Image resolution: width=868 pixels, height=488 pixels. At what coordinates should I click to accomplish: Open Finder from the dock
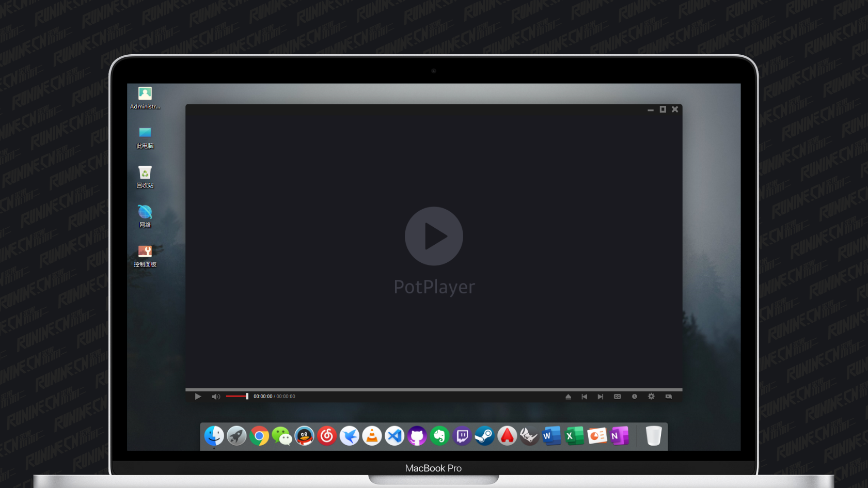[214, 436]
